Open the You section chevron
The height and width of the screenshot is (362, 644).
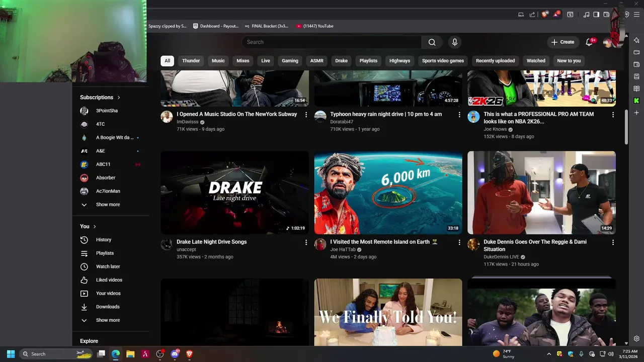pyautogui.click(x=95, y=227)
